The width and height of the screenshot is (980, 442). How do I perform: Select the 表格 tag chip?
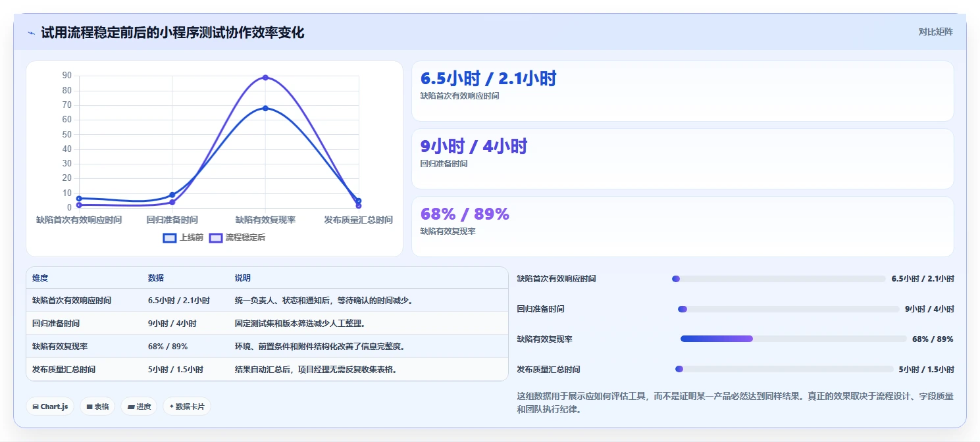click(x=98, y=406)
